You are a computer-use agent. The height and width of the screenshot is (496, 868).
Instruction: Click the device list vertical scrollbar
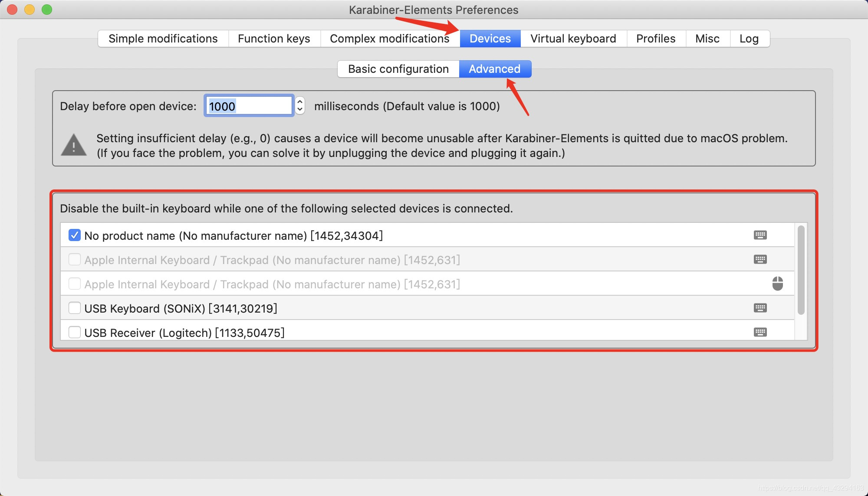tap(801, 270)
